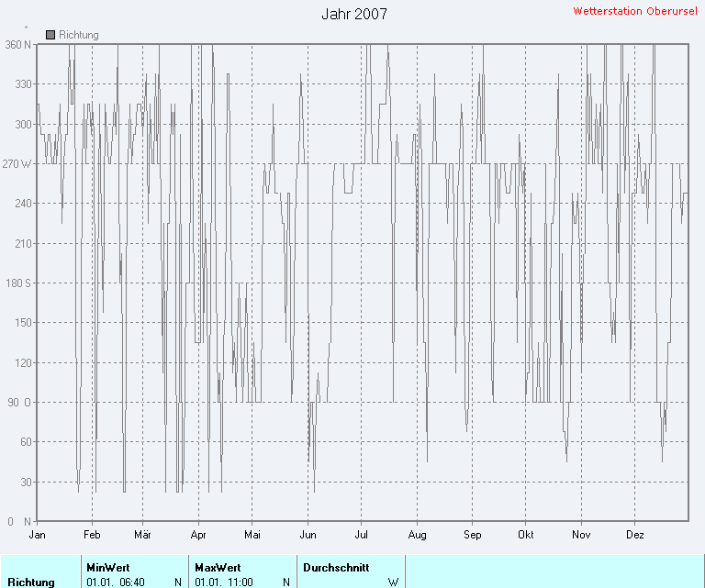
Task: Click the Durchschnitt column header
Action: [336, 567]
